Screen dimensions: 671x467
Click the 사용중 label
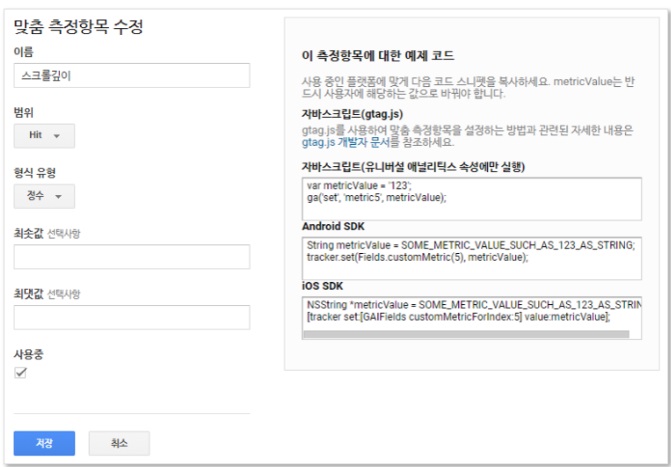click(29, 354)
